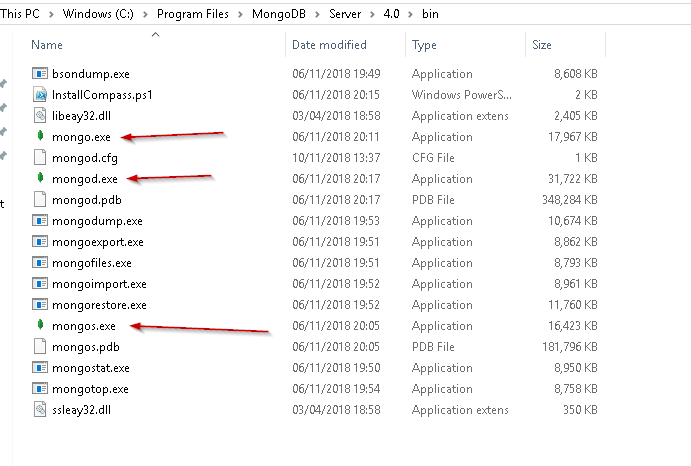Click the mongod.exe leaf icon
This screenshot has height=466, width=691.
tap(40, 178)
